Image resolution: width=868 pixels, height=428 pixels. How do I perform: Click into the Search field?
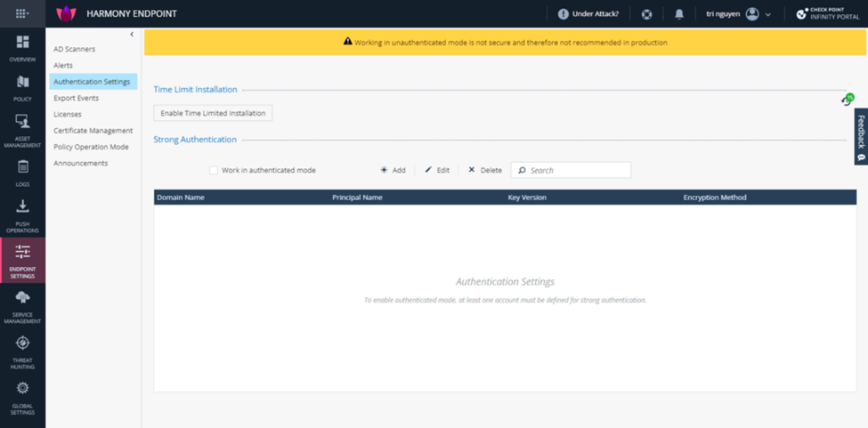(x=571, y=170)
